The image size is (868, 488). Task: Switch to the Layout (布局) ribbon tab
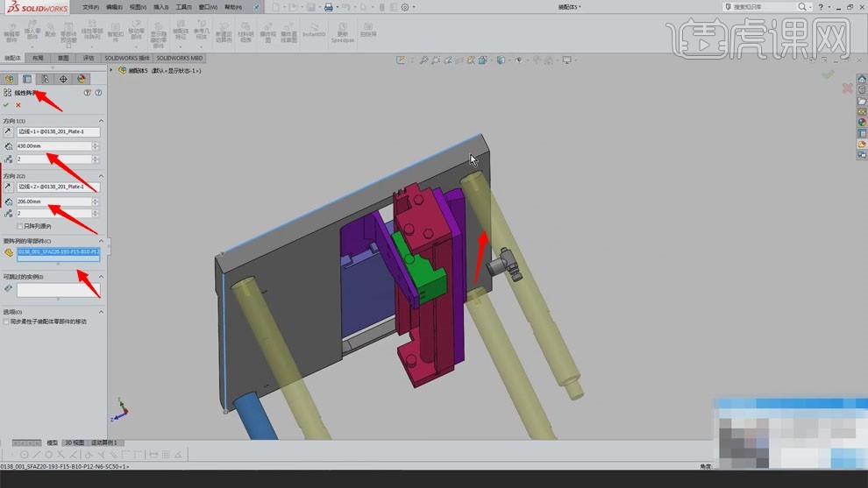38,58
